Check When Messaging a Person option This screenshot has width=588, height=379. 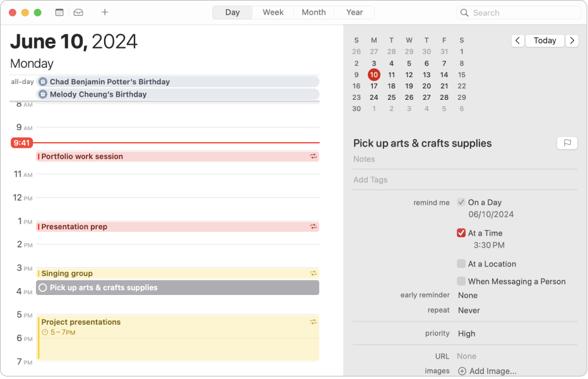[x=461, y=281]
